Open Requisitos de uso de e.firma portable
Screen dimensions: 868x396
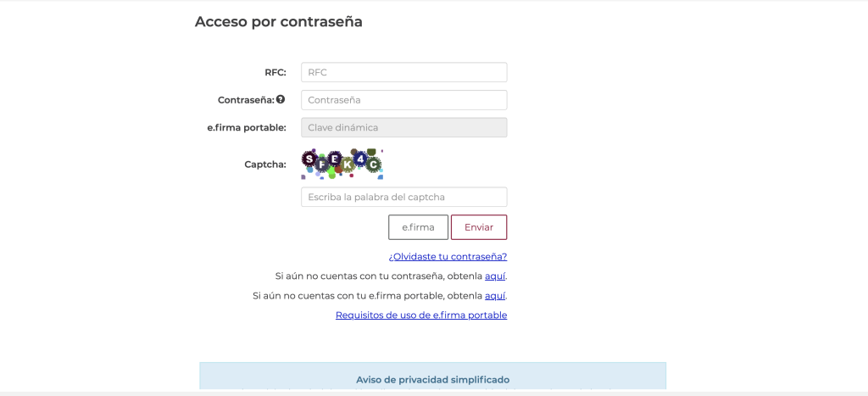(x=421, y=315)
